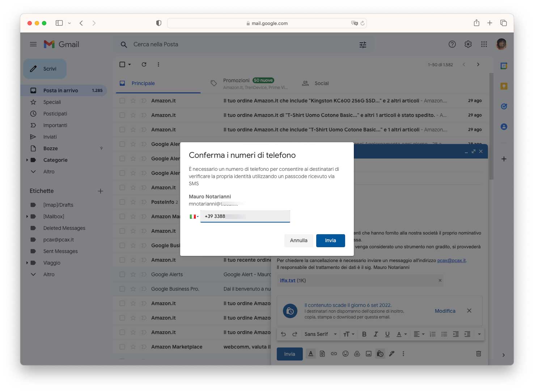Viewport: 534px width, 392px height.
Task: Insert emoji via smiley icon
Action: click(346, 354)
